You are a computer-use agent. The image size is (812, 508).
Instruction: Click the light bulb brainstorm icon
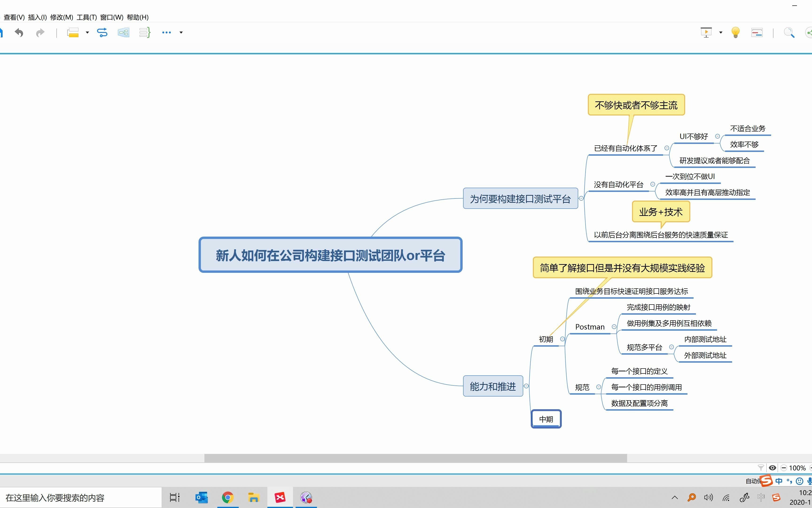click(x=735, y=33)
